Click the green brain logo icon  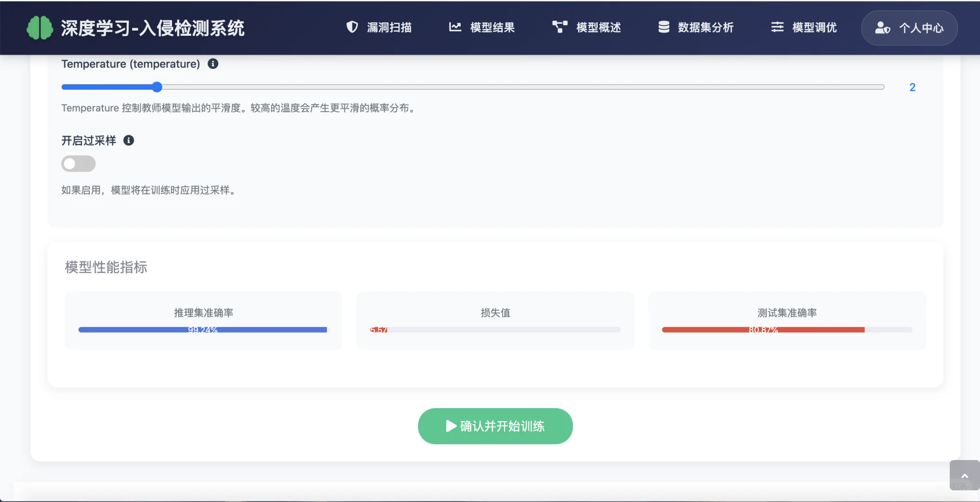click(x=40, y=27)
